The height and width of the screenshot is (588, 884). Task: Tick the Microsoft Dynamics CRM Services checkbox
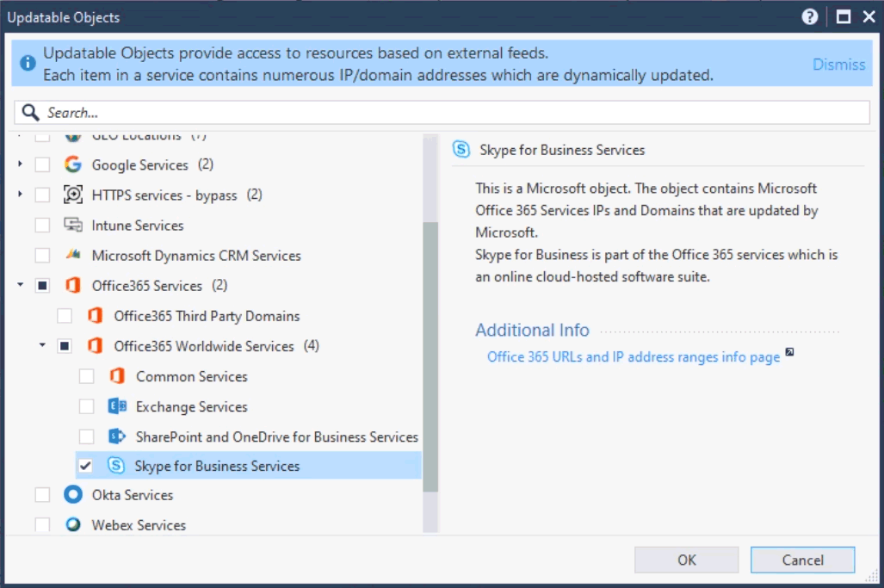click(x=42, y=255)
